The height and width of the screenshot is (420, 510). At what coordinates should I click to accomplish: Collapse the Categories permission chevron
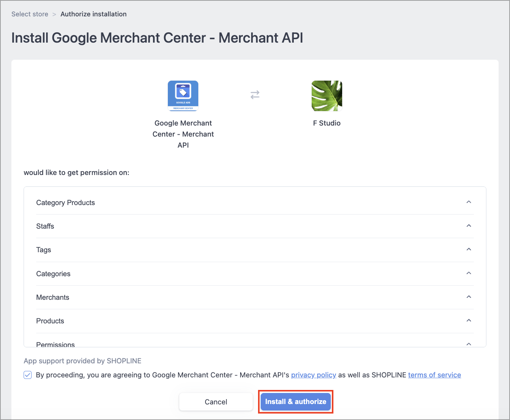click(x=469, y=273)
